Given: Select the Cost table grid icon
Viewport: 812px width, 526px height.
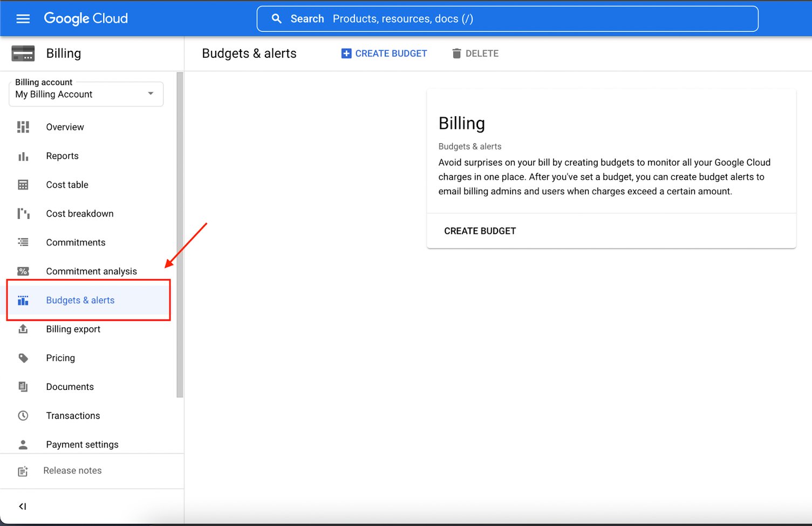Looking at the screenshot, I should [23, 185].
